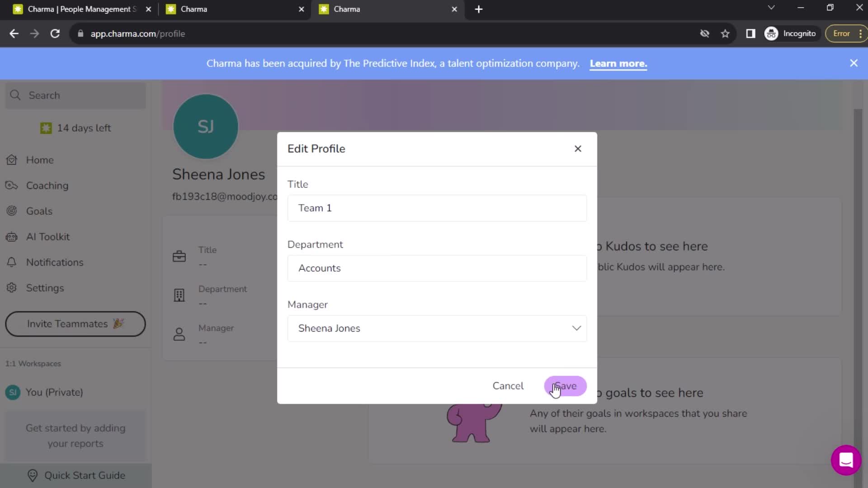868x488 pixels.
Task: Click Quick Start Guide icon
Action: tap(32, 475)
